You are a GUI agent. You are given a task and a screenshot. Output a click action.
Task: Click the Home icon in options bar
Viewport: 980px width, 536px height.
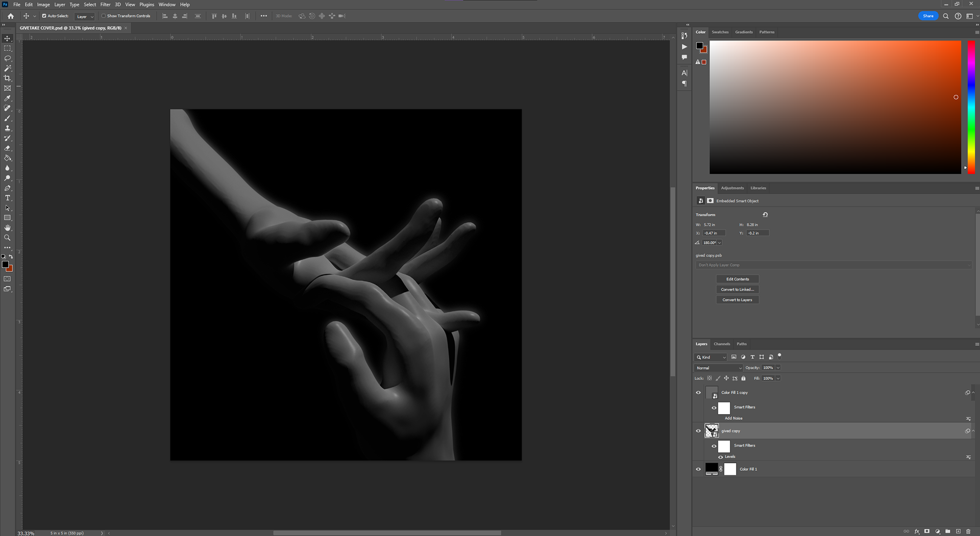pyautogui.click(x=10, y=16)
